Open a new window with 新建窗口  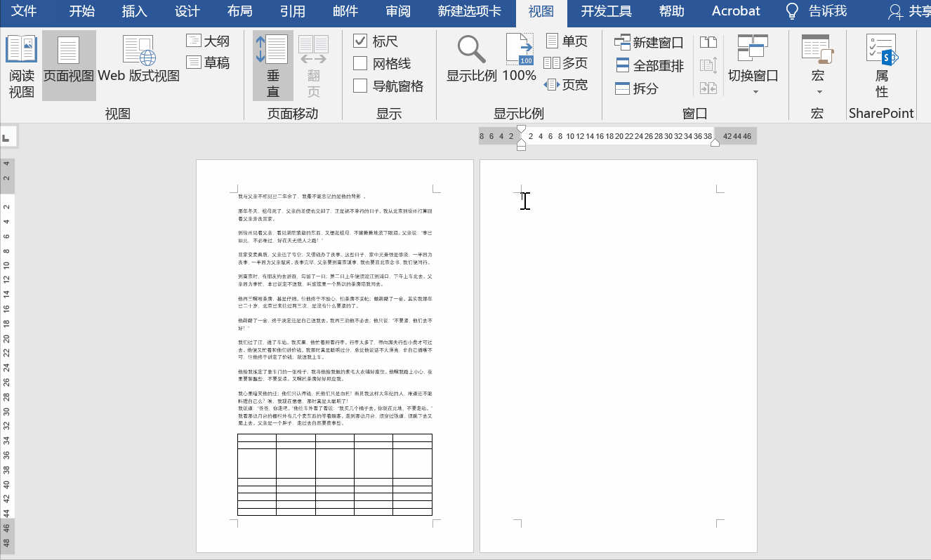point(641,42)
